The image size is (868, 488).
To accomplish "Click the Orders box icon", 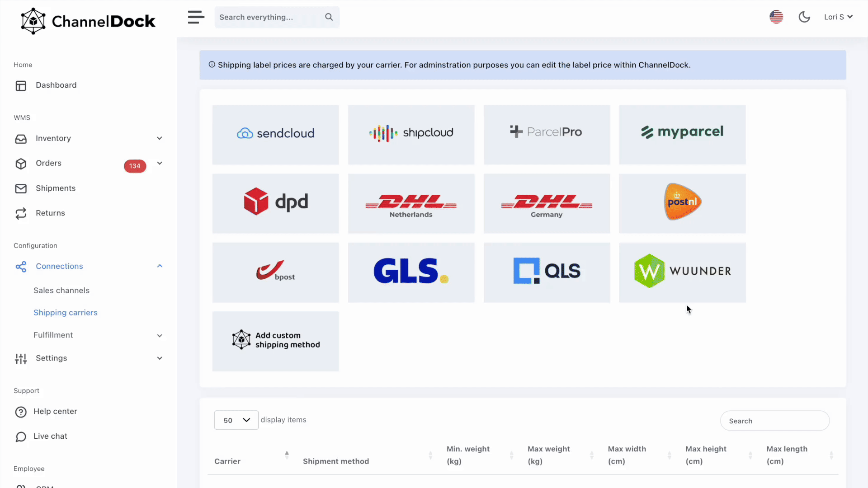I will click(x=21, y=164).
